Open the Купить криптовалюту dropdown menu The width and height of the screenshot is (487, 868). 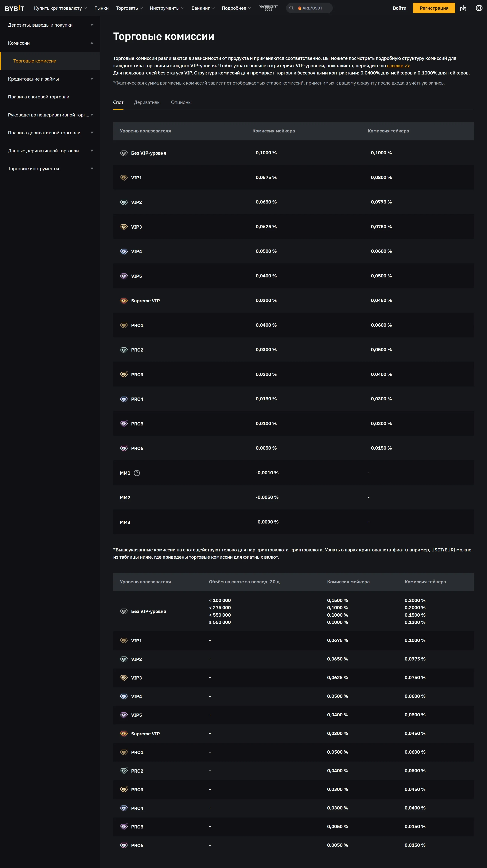point(60,8)
